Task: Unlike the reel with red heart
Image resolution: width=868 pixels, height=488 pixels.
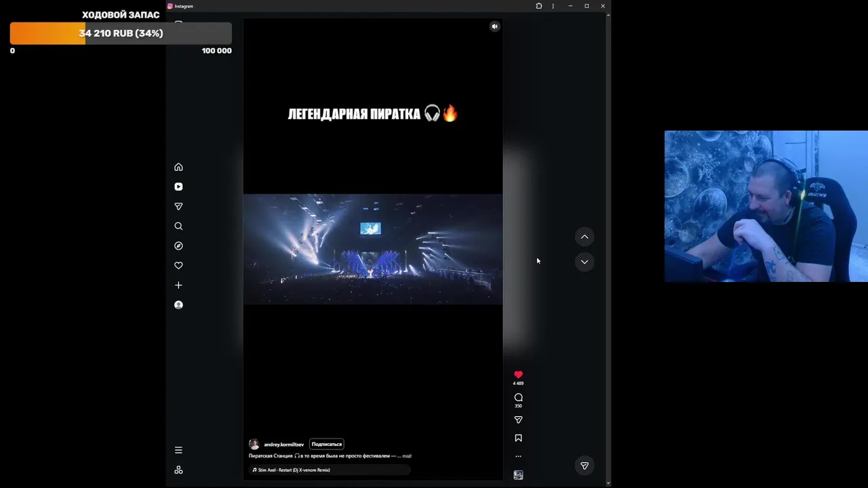Action: click(518, 374)
